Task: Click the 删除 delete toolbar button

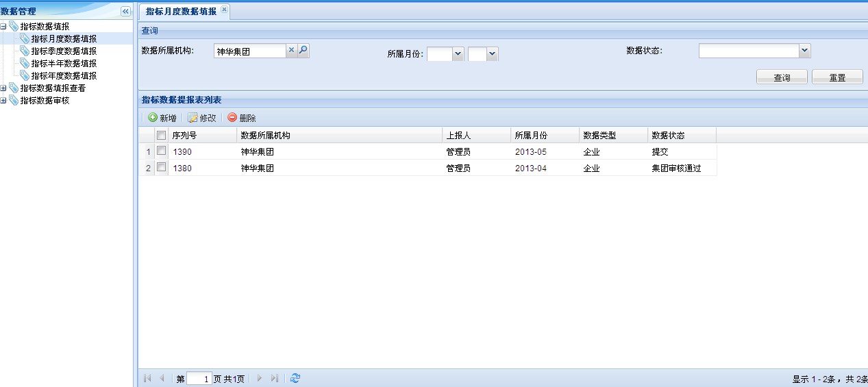Action: coord(242,118)
